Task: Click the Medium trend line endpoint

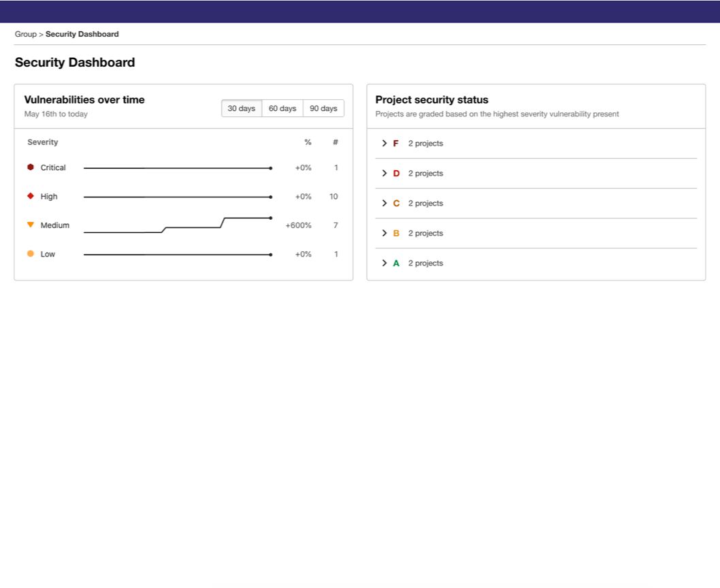Action: pyautogui.click(x=271, y=218)
